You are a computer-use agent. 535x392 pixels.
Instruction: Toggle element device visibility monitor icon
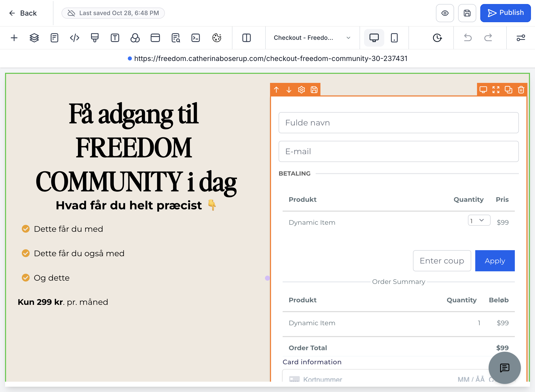coord(483,90)
